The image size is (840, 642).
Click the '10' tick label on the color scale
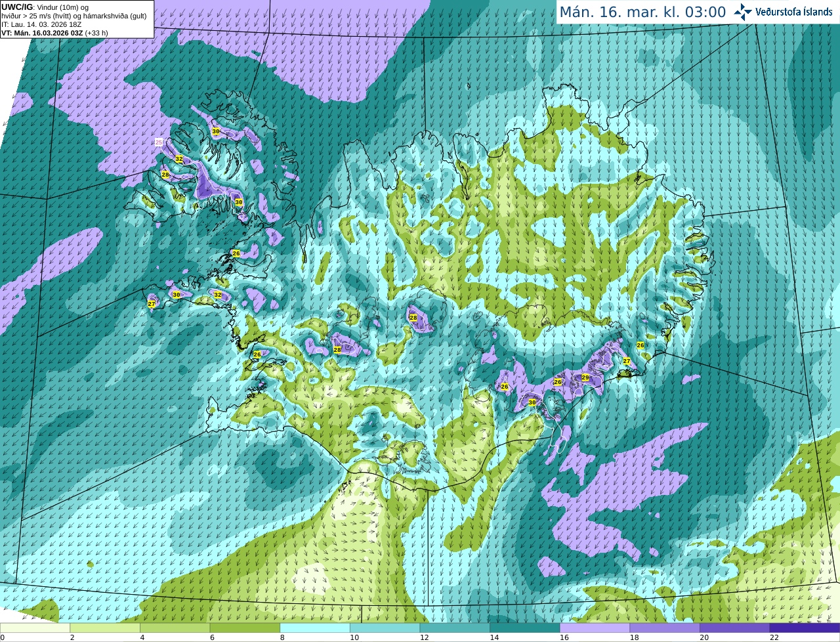coord(354,637)
